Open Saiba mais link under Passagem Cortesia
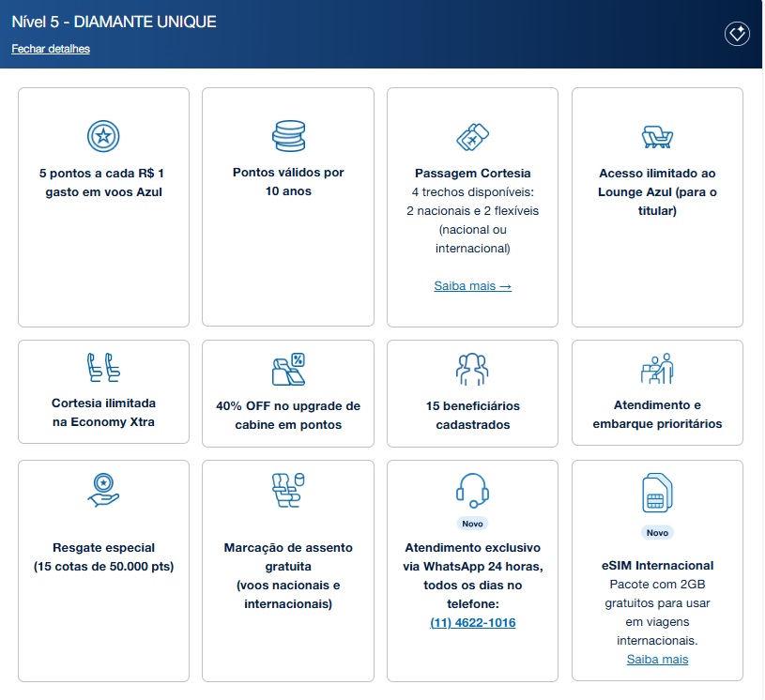Screen dimensions: 765x700 [472, 286]
